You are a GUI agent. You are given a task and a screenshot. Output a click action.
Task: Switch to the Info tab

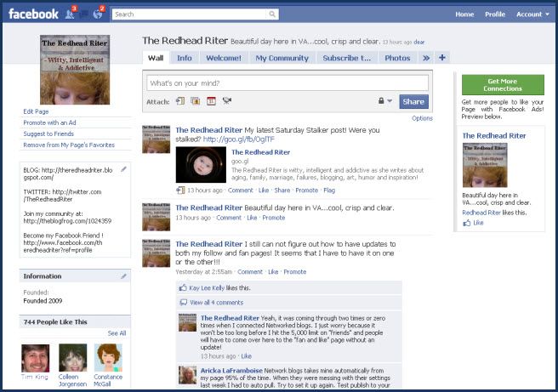[184, 58]
